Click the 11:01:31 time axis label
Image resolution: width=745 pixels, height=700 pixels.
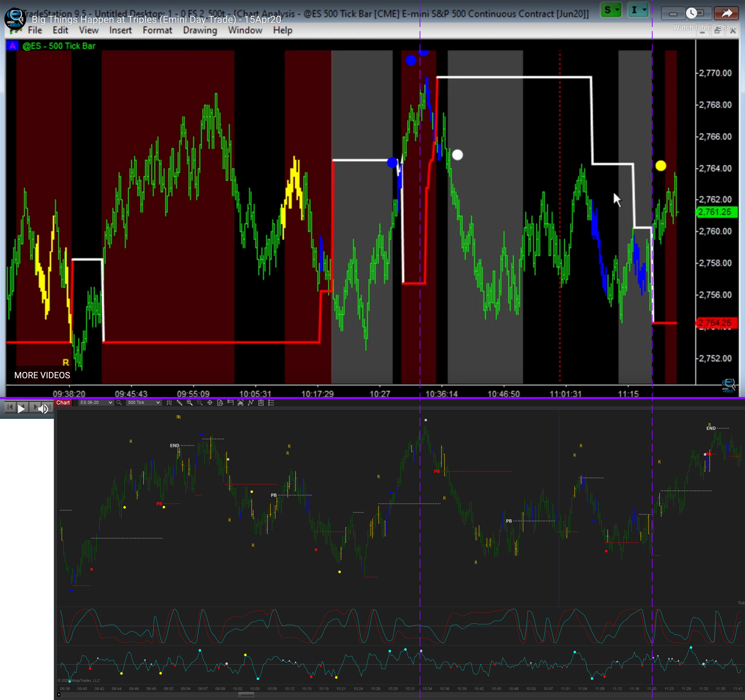[565, 394]
